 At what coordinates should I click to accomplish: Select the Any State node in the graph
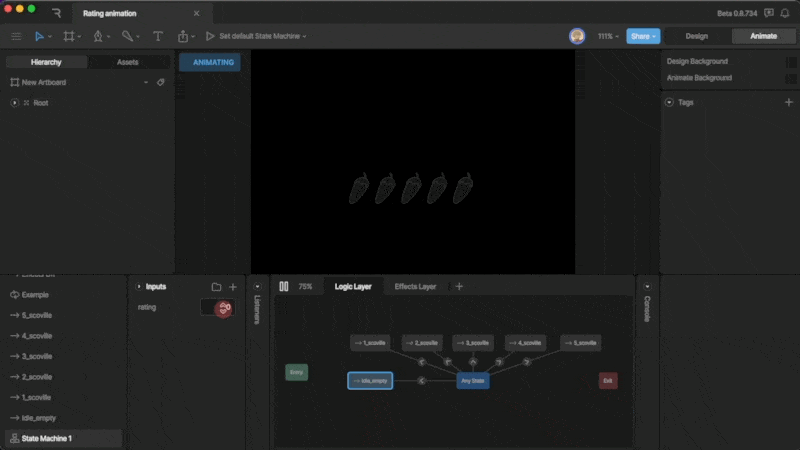472,381
